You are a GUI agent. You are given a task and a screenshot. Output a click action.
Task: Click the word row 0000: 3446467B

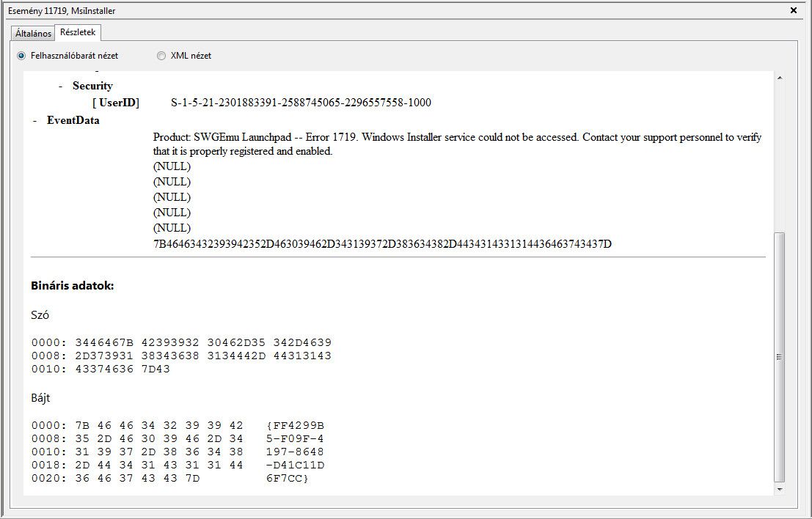(181, 342)
